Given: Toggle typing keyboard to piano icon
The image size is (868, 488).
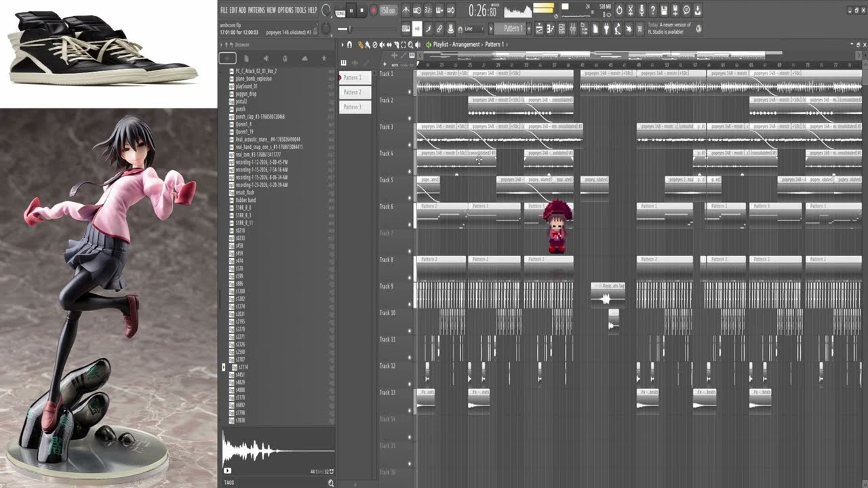Looking at the screenshot, I should [406, 28].
